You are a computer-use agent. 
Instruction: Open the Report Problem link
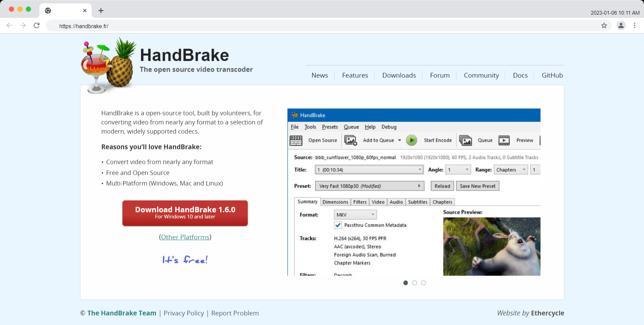pyautogui.click(x=235, y=313)
